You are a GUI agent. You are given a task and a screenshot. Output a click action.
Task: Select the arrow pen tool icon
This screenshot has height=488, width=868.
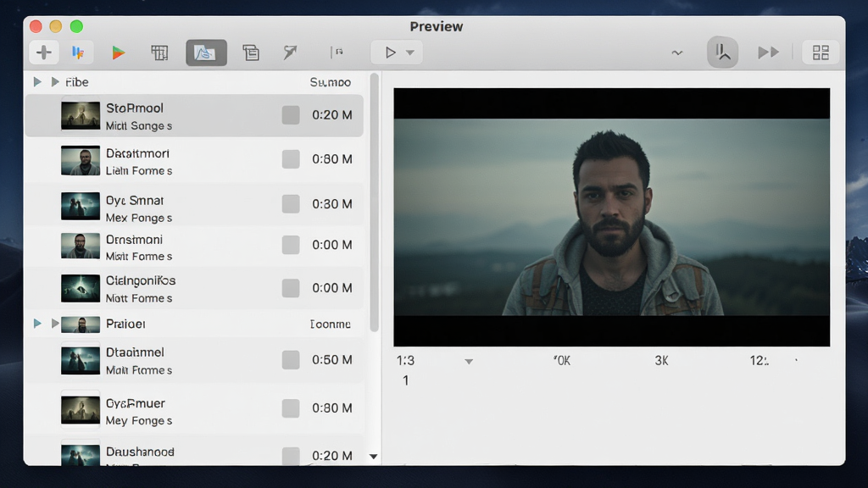pyautogui.click(x=290, y=53)
